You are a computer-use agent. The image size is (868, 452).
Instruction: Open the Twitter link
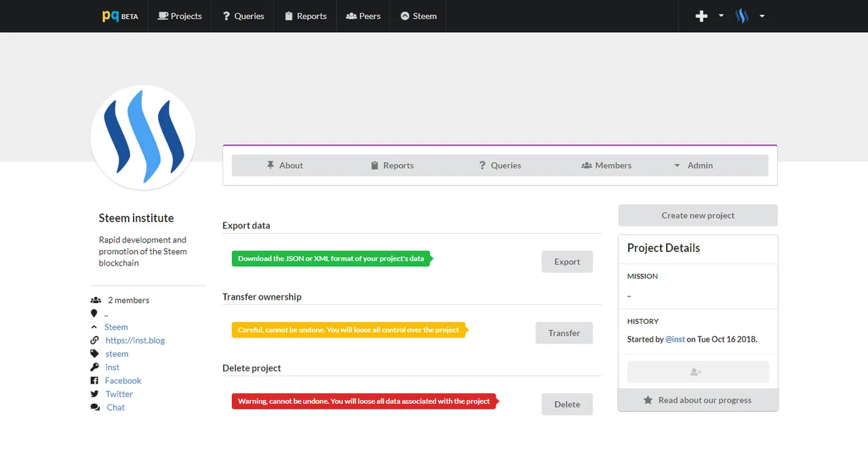click(x=119, y=394)
